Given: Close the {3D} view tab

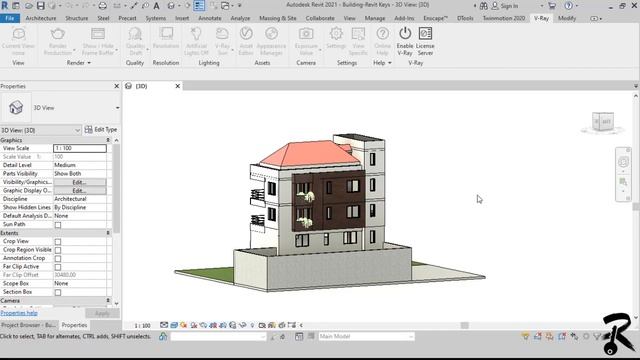Looking at the screenshot, I should pyautogui.click(x=178, y=86).
